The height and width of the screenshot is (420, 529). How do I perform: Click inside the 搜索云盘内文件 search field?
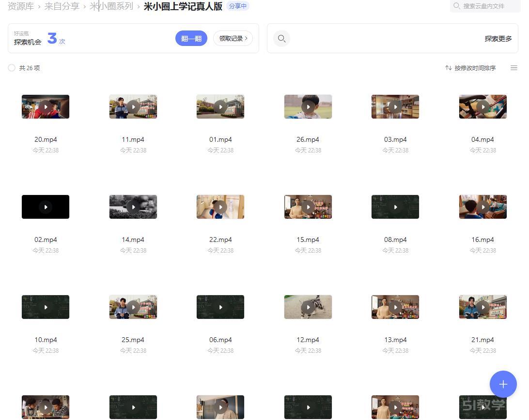[x=484, y=6]
